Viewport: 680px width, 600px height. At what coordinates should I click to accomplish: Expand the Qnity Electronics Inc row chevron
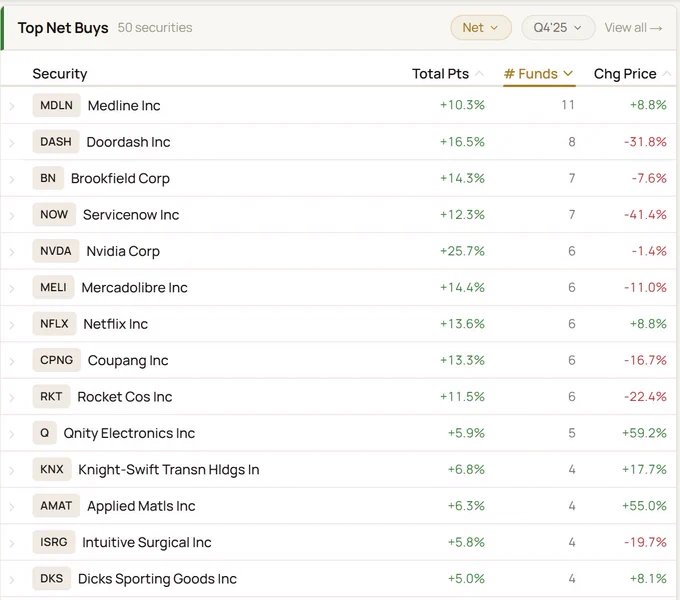[12, 434]
